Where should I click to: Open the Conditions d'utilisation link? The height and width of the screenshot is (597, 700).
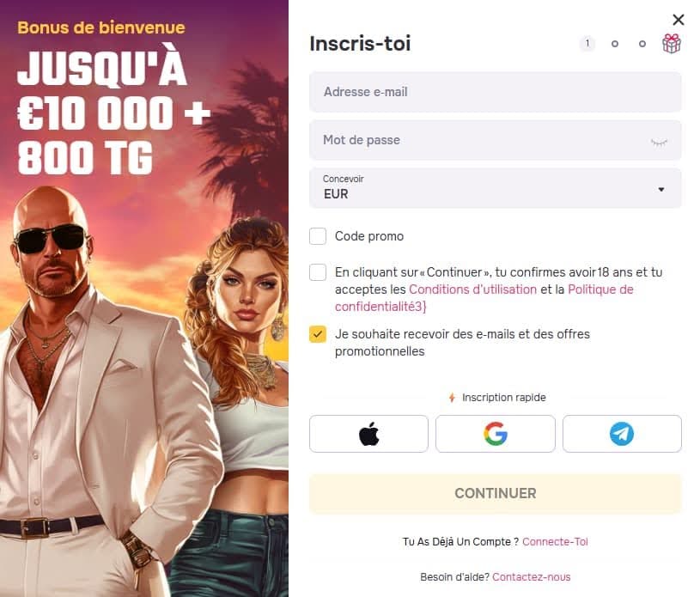472,289
